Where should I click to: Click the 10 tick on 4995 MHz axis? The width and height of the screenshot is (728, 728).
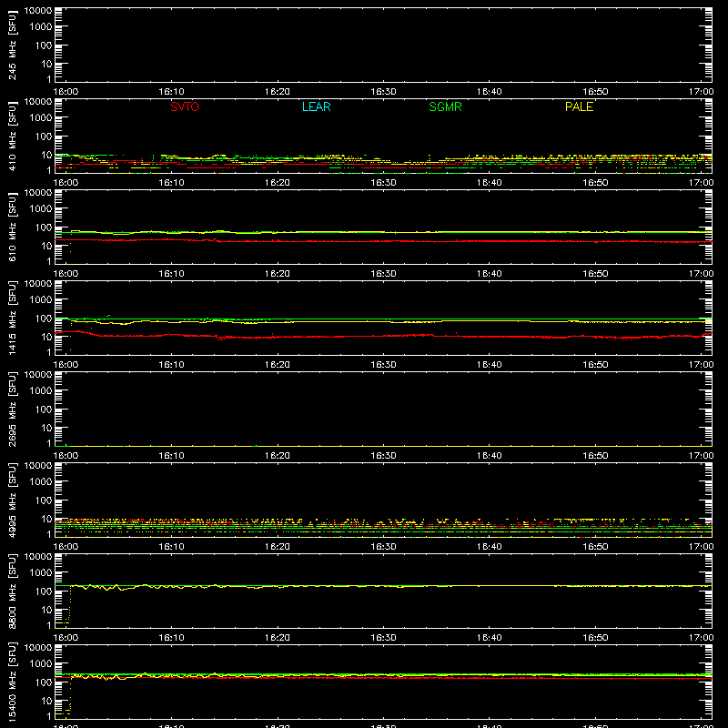pyautogui.click(x=46, y=519)
